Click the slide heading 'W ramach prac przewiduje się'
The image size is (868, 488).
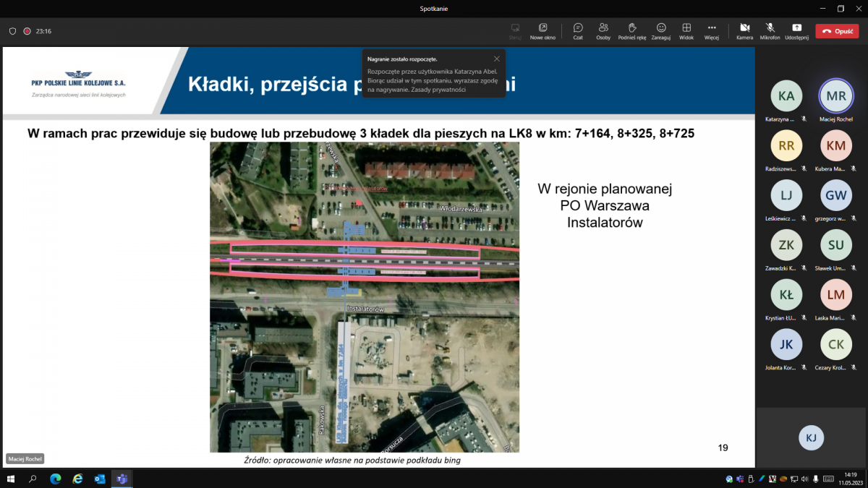361,134
